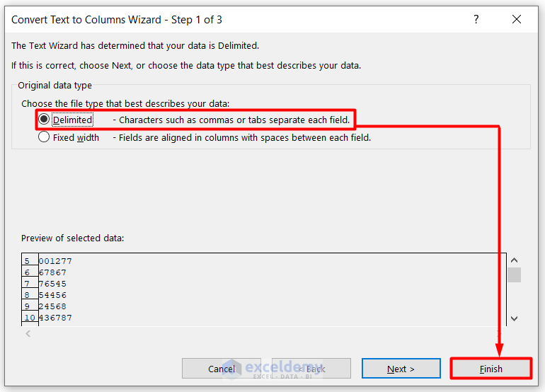Proceed with the Next > button
This screenshot has height=392, width=545.
[401, 369]
